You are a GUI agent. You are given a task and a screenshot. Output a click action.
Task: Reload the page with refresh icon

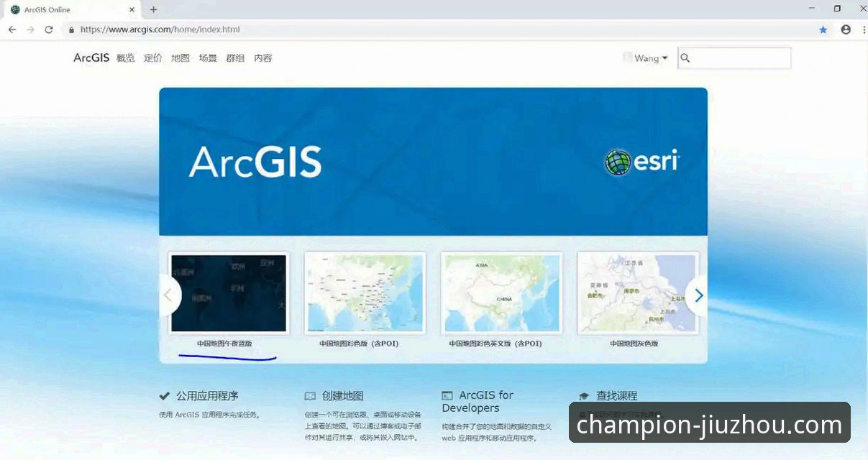click(49, 29)
